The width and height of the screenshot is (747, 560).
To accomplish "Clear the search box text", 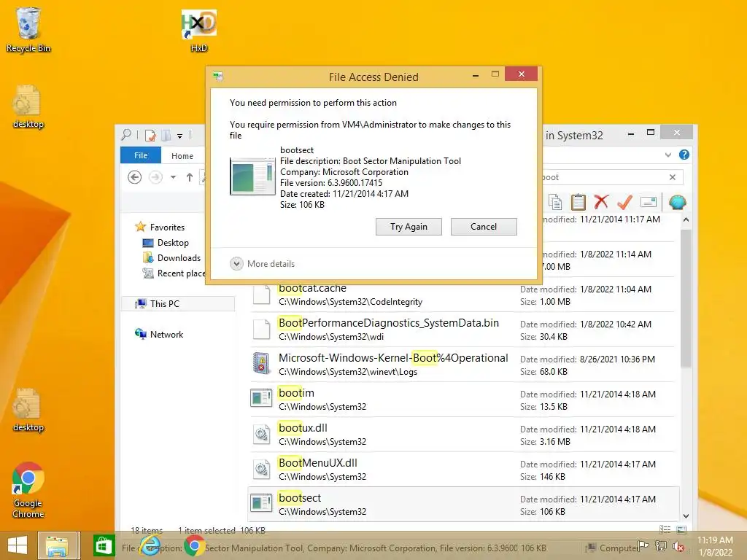I will tap(672, 177).
